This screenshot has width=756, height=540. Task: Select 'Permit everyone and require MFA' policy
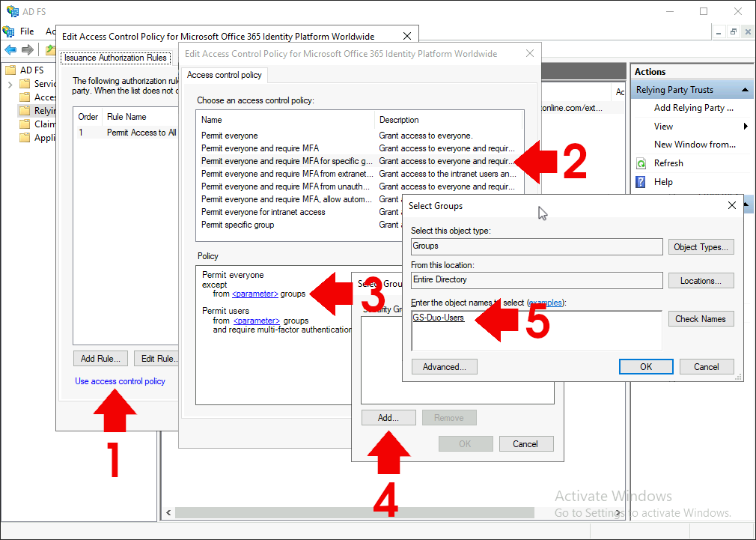click(x=359, y=148)
